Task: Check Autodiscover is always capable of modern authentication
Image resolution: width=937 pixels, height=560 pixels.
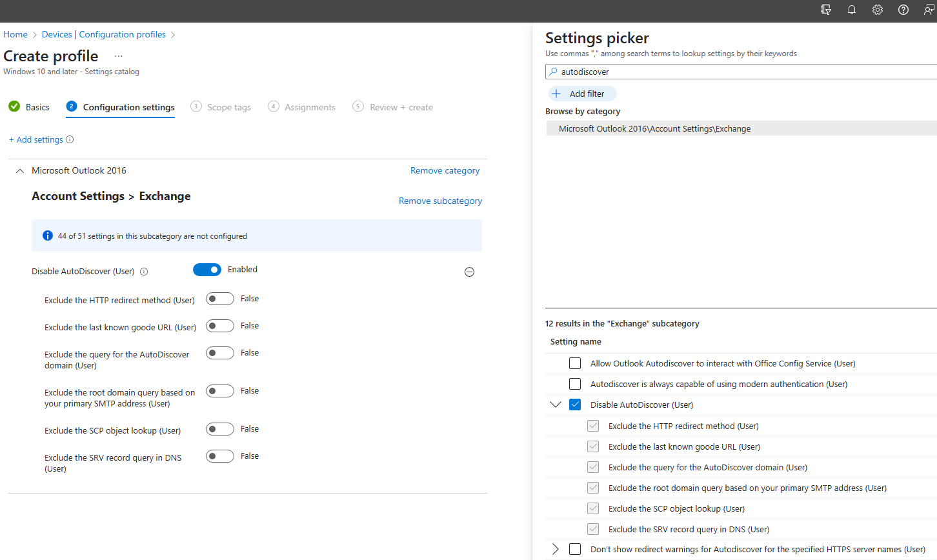Action: coord(575,384)
